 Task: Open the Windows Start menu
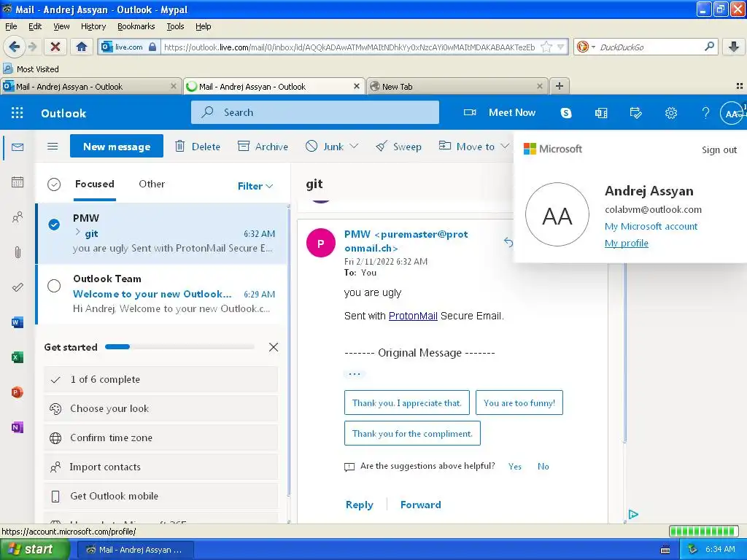click(34, 549)
